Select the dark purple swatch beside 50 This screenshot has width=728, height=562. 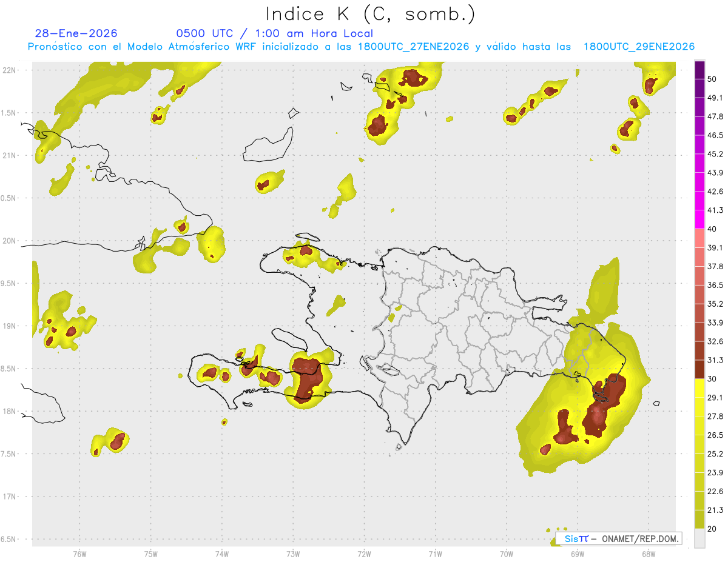click(x=699, y=70)
